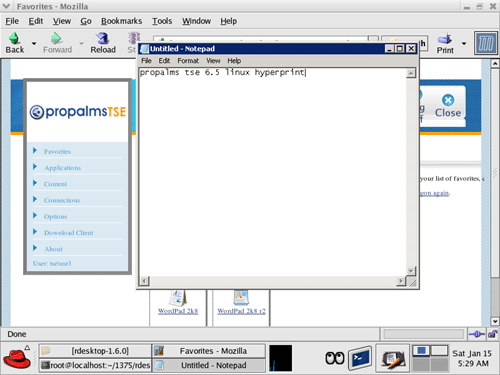Open the WordPad 2k8 link

[178, 311]
